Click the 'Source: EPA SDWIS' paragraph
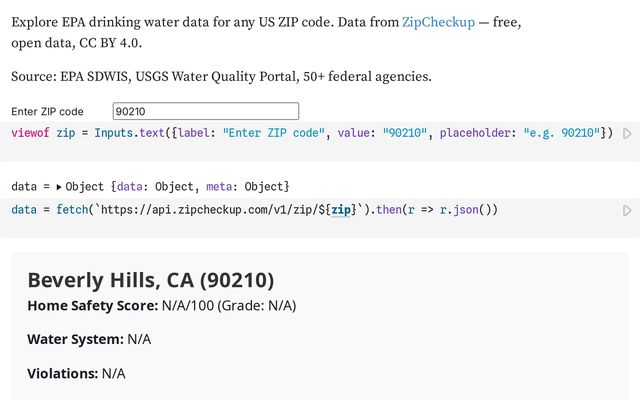This screenshot has width=640, height=400. click(221, 77)
